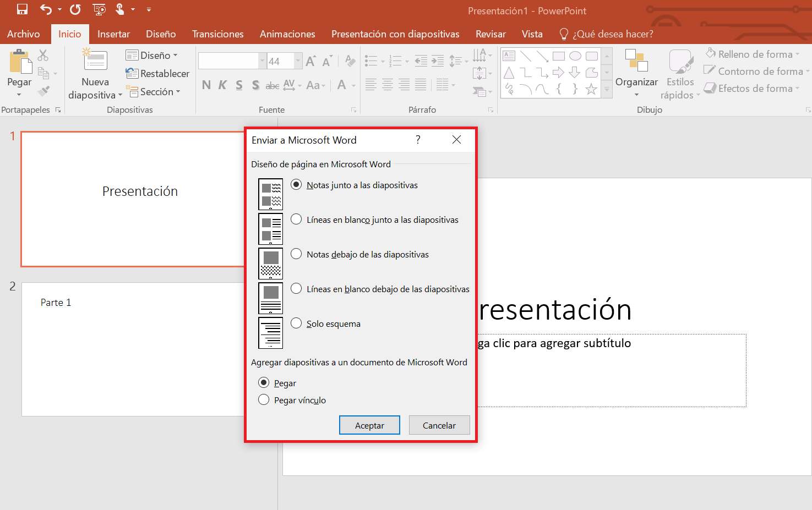The height and width of the screenshot is (510, 812).
Task: Click the dialog help question mark
Action: [x=418, y=140]
